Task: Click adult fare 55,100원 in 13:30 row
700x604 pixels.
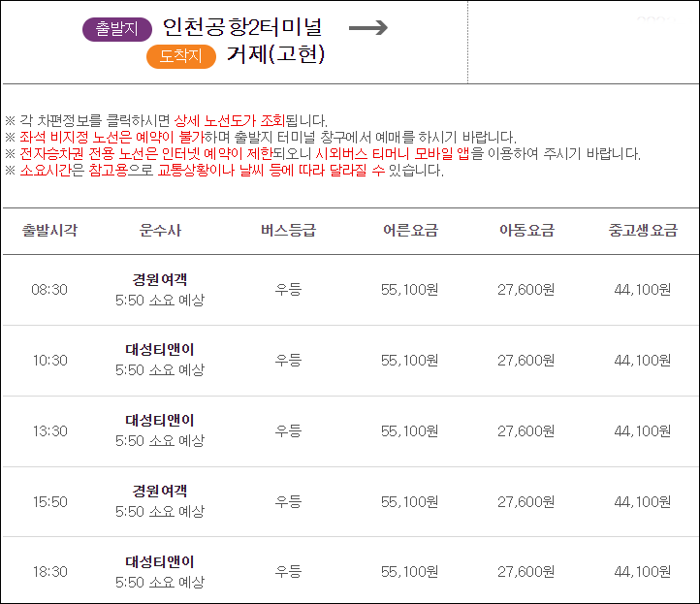Action: pos(410,430)
